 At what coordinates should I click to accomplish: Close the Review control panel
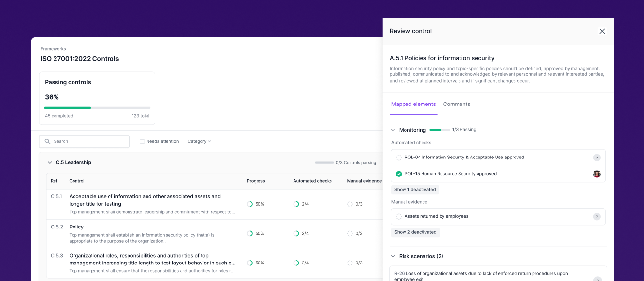coord(602,31)
